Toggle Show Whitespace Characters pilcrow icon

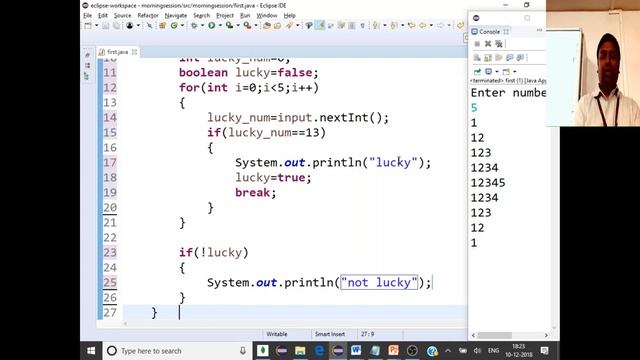click(362, 25)
